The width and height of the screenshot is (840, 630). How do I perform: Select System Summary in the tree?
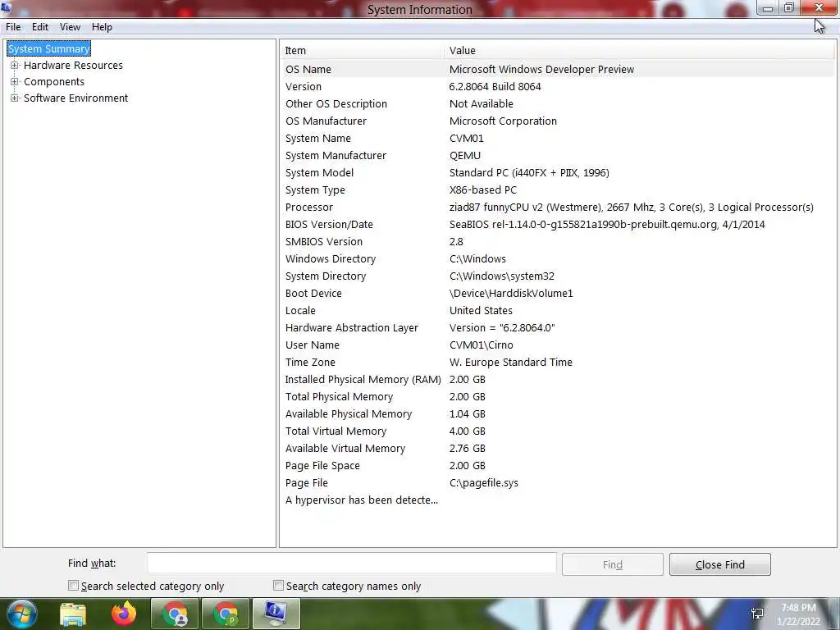[x=48, y=48]
